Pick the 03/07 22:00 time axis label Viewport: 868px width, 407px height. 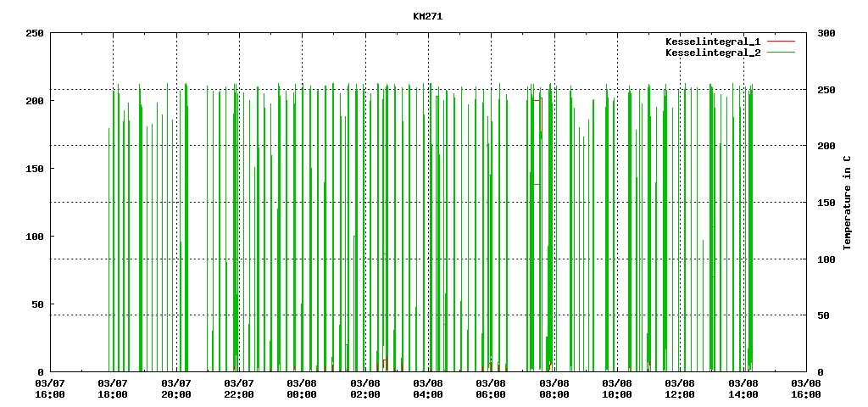tap(239, 388)
